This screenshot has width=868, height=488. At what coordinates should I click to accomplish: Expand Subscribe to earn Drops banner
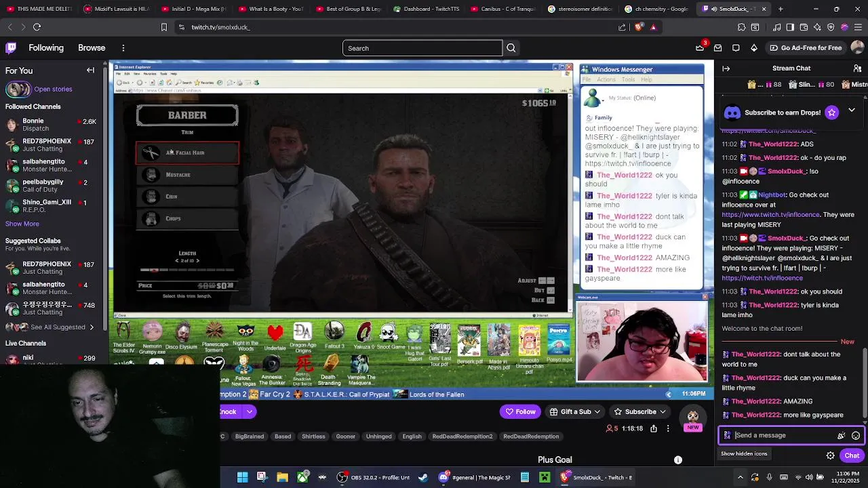click(852, 110)
